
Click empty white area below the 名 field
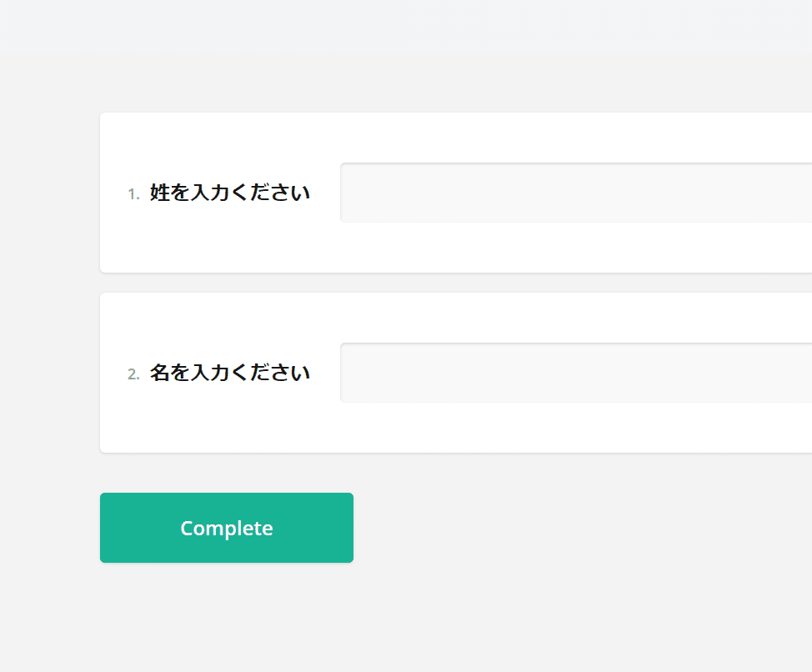click(x=466, y=427)
